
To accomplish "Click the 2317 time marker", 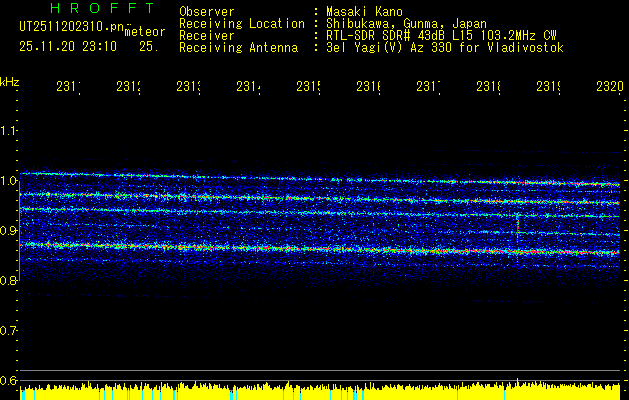I will [428, 87].
